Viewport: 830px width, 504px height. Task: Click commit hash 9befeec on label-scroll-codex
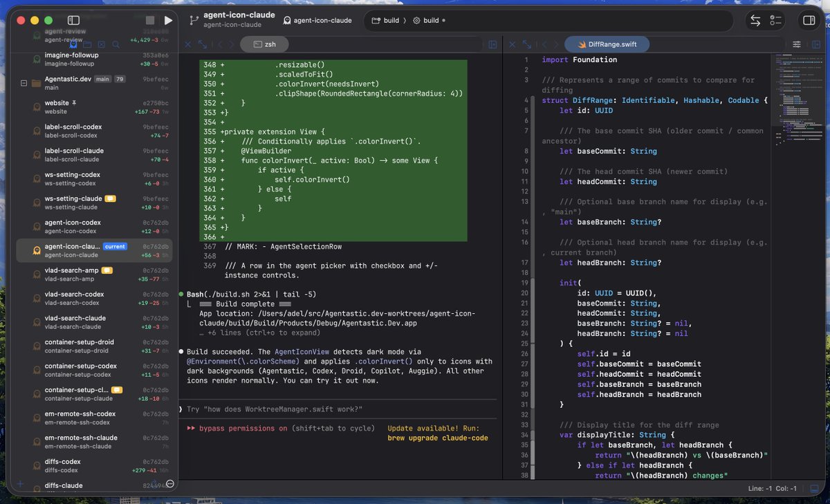[x=156, y=127]
